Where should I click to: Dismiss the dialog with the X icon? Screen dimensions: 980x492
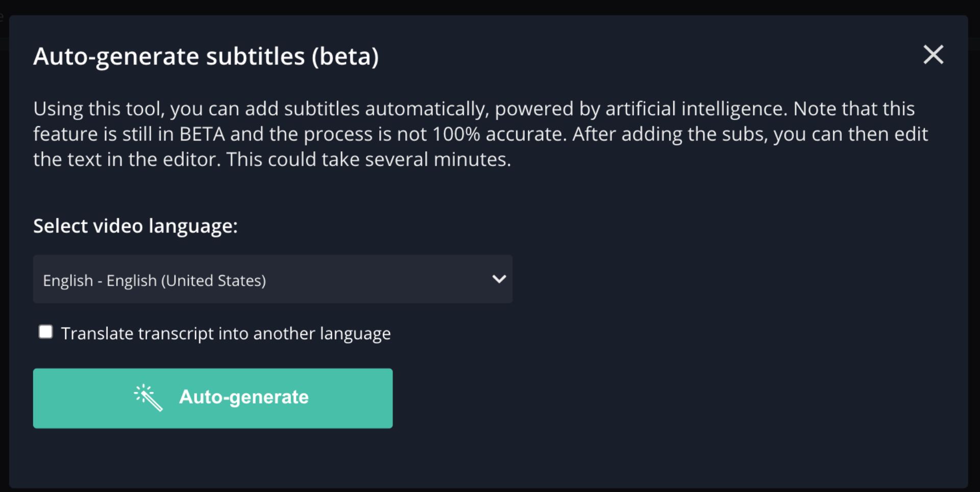click(x=933, y=55)
